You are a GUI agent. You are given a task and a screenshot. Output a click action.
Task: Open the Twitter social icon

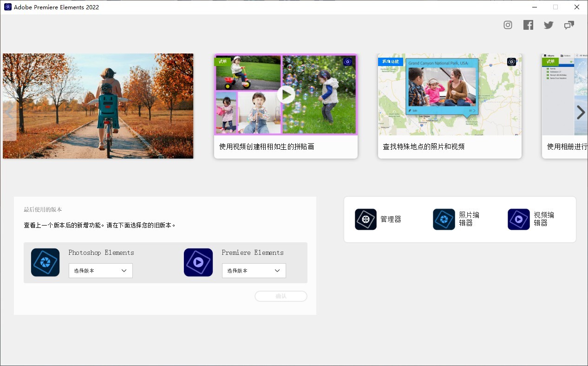tap(549, 25)
